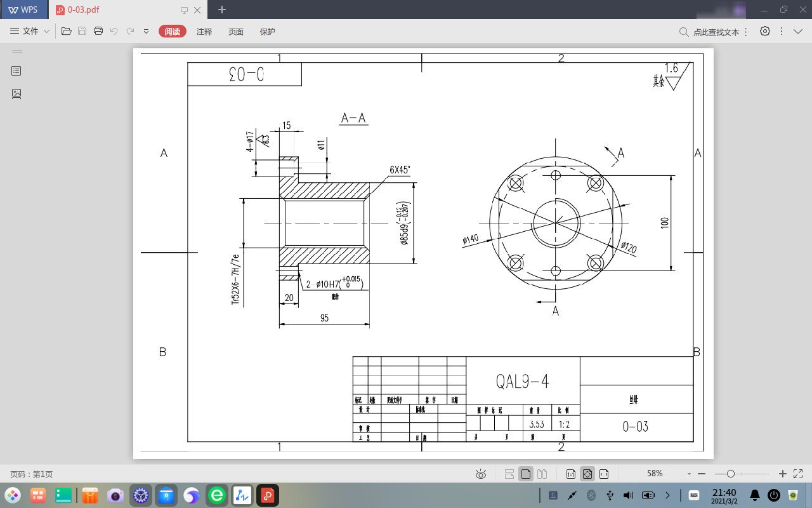Switch to the 注释 tab
This screenshot has height=508, width=812.
tap(204, 32)
